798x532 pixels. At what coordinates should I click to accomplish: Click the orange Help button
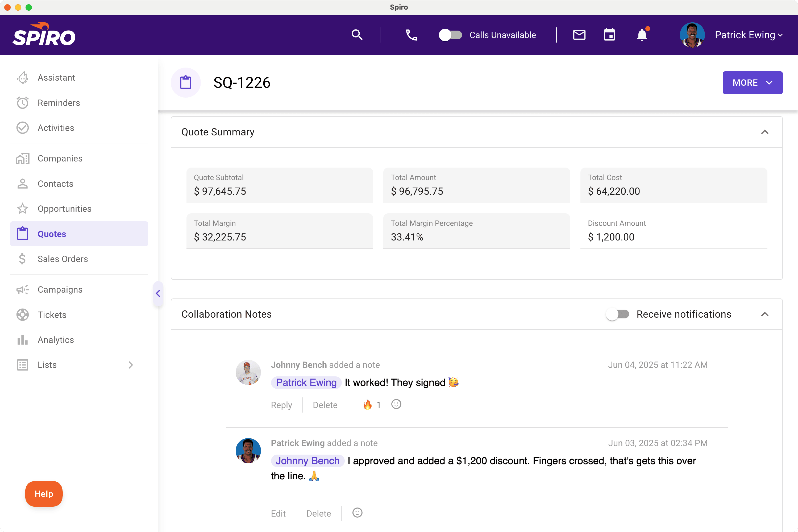click(44, 494)
